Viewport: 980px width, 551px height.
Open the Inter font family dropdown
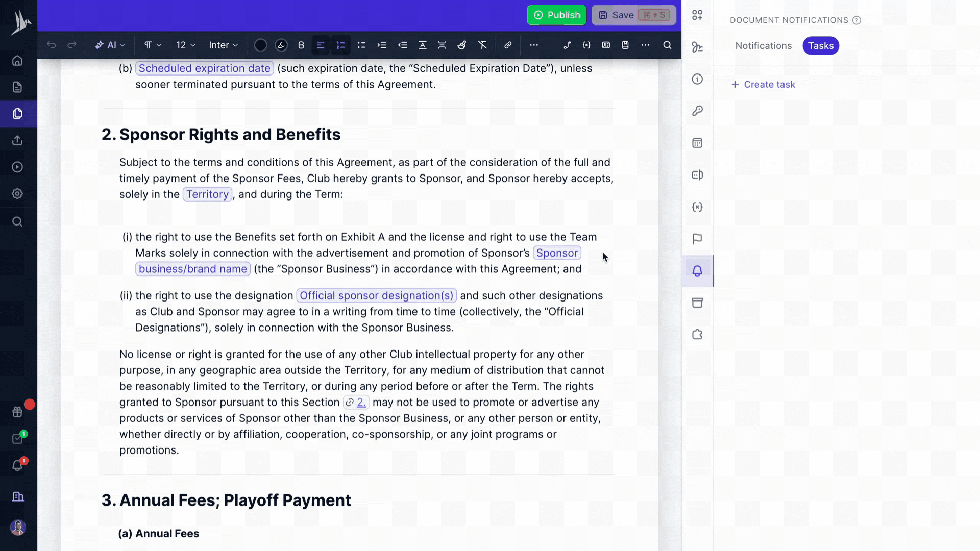[x=223, y=45]
